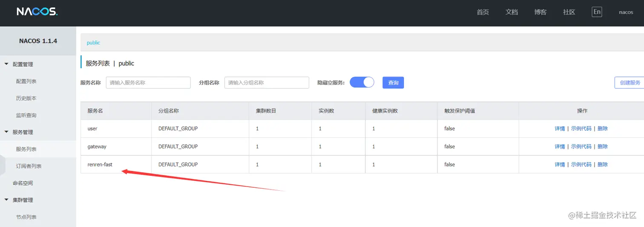Open the nacos user menu
Screen dimensions: 644x227
click(x=626, y=12)
